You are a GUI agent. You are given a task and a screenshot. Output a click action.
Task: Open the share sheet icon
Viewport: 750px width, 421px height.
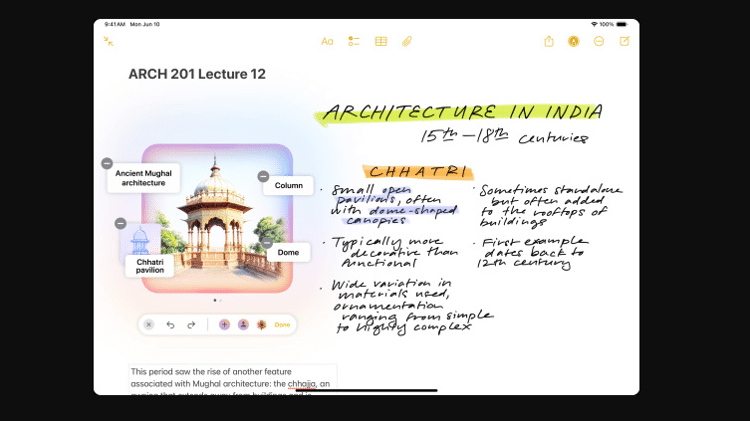549,42
